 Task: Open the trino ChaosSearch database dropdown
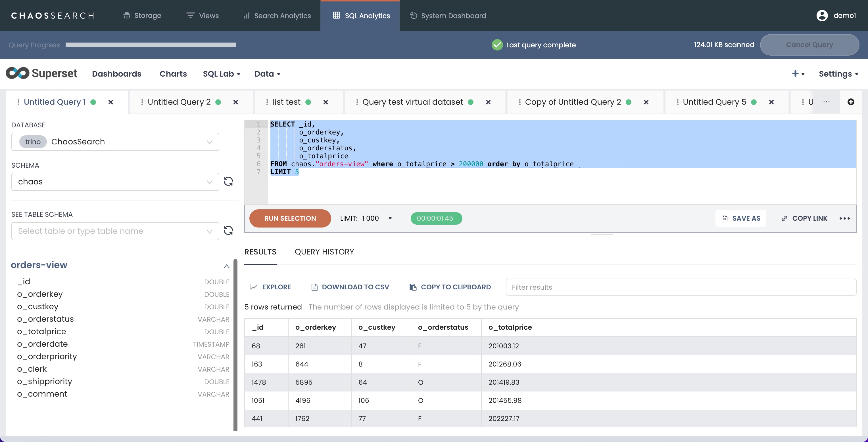[115, 142]
